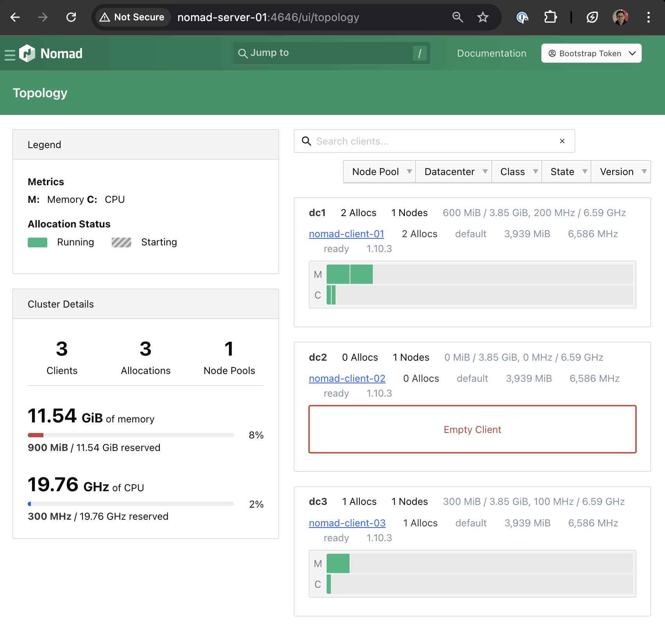This screenshot has height=644, width=665.
Task: Open nomad-client-01 node details
Action: click(x=346, y=234)
